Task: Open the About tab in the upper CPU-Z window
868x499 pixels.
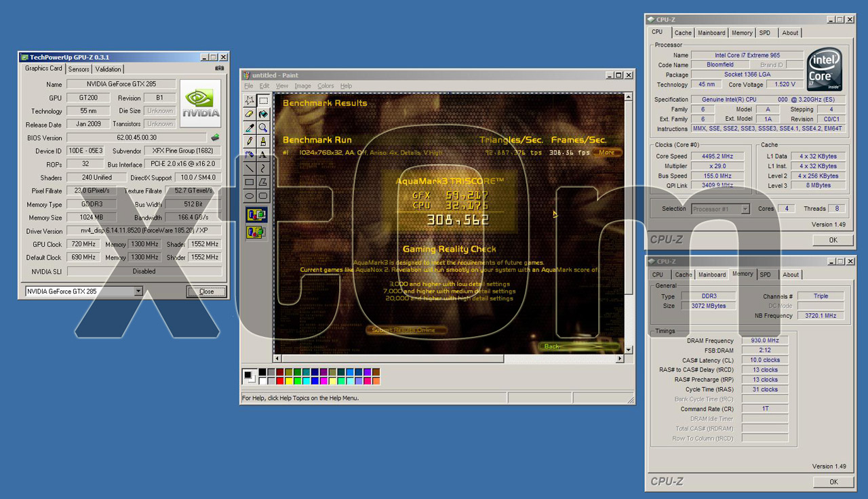Action: (x=790, y=33)
